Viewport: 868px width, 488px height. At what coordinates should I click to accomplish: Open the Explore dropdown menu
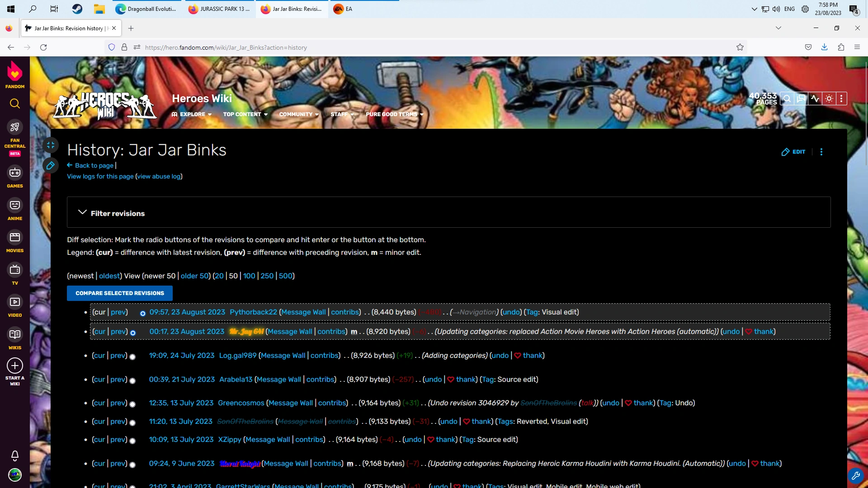[x=192, y=114]
